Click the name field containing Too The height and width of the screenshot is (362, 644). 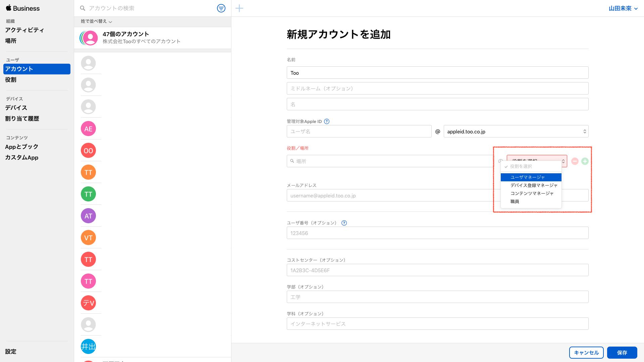coord(437,73)
